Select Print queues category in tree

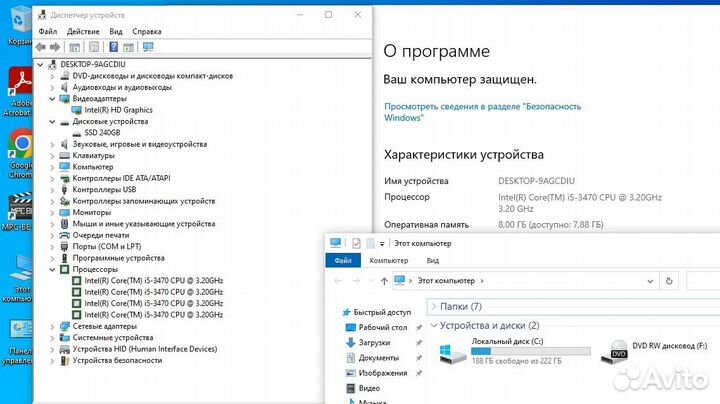tap(101, 235)
